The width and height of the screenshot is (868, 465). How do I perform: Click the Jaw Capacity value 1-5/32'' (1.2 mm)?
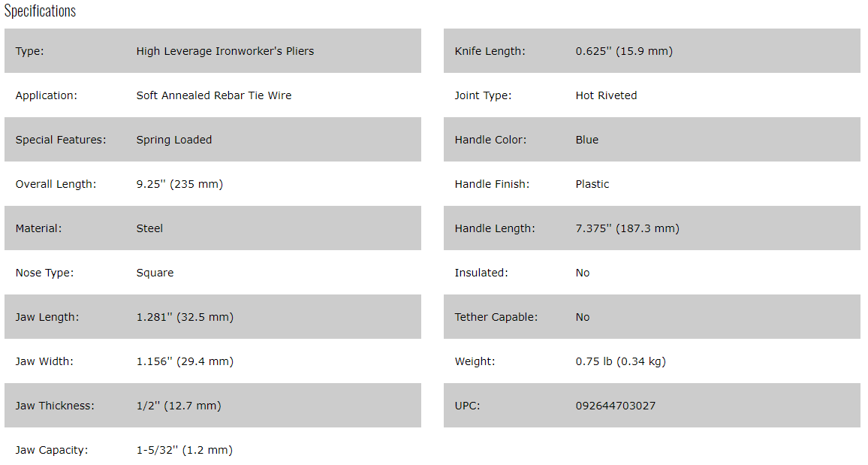(184, 450)
